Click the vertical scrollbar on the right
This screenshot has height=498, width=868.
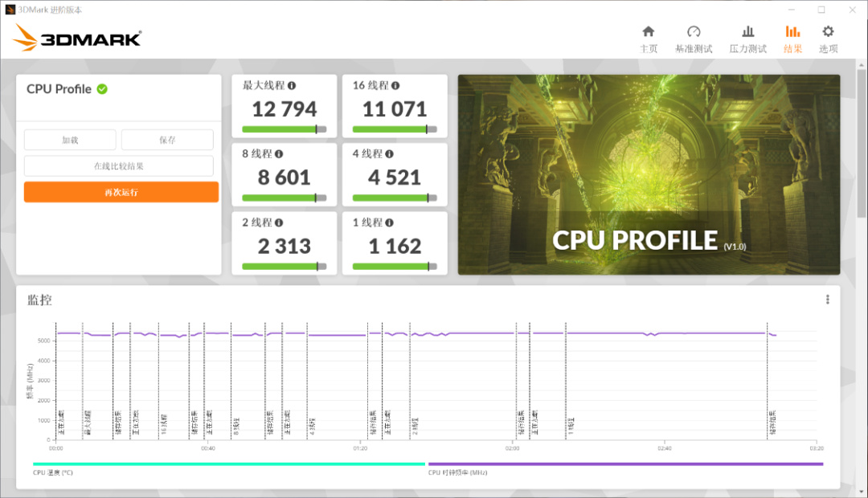861,143
